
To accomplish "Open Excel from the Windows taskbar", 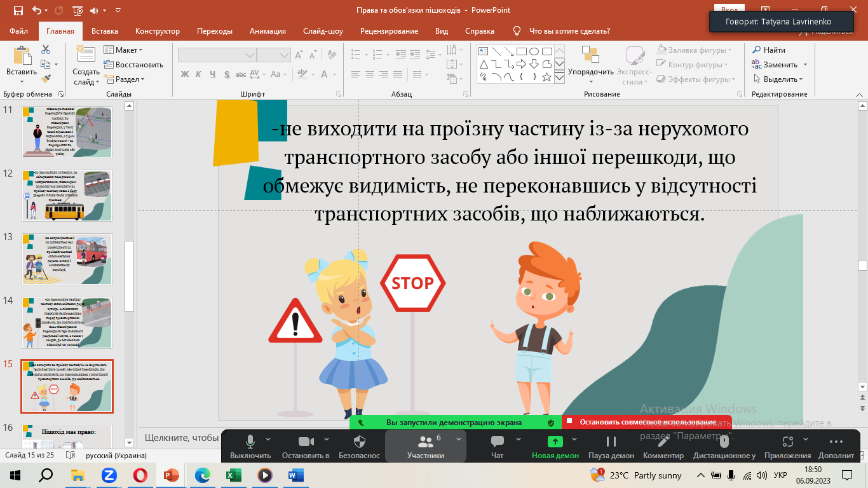I will [233, 475].
